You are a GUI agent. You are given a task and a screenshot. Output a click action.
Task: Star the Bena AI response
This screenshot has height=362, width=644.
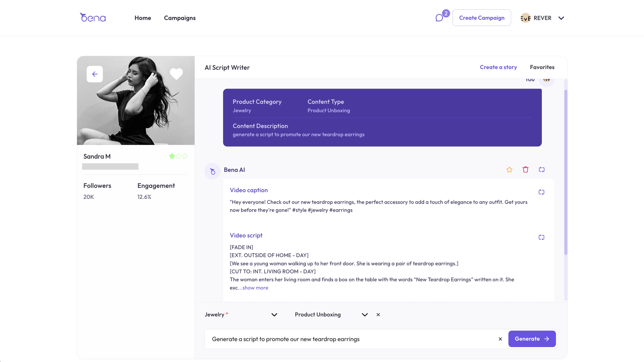(510, 170)
